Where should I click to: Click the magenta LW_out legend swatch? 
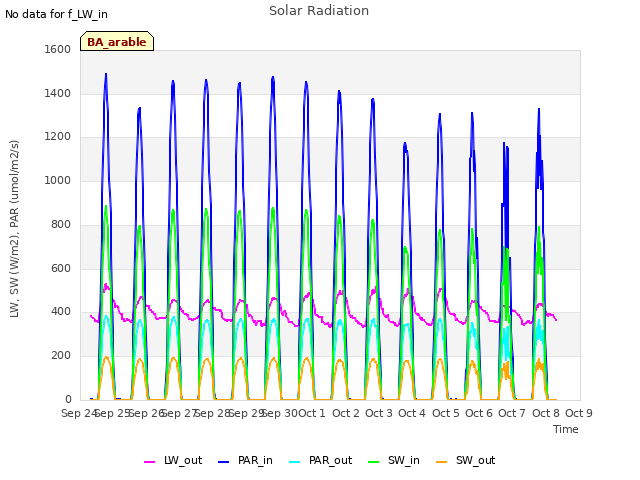149,462
